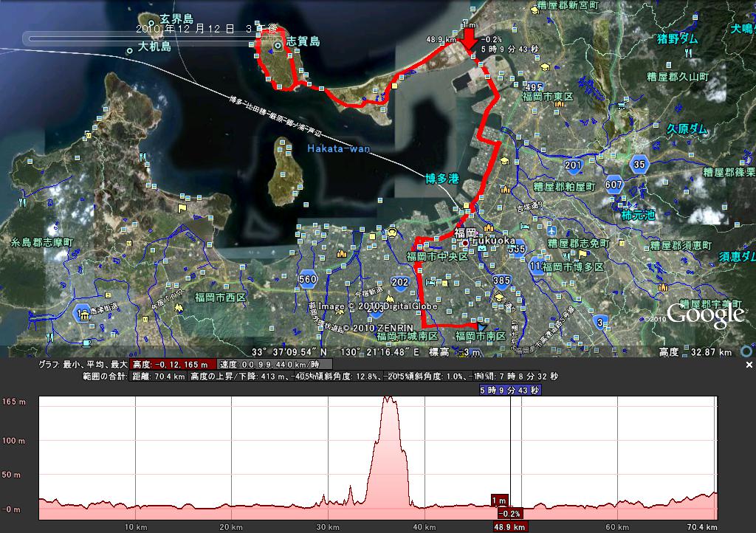This screenshot has height=533, width=756.
Task: Click the graduation cap icon below route 385
Action: [x=500, y=296]
